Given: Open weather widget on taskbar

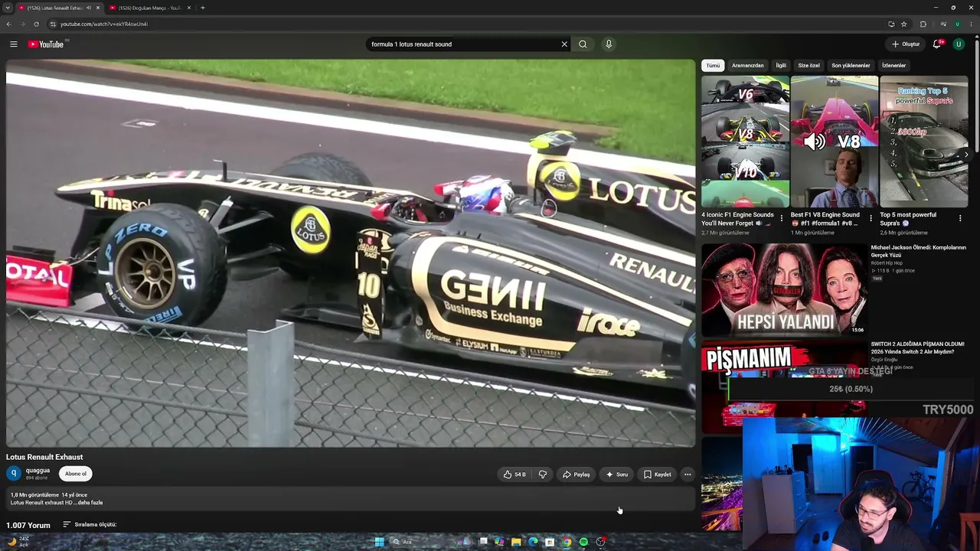Looking at the screenshot, I should (17, 541).
